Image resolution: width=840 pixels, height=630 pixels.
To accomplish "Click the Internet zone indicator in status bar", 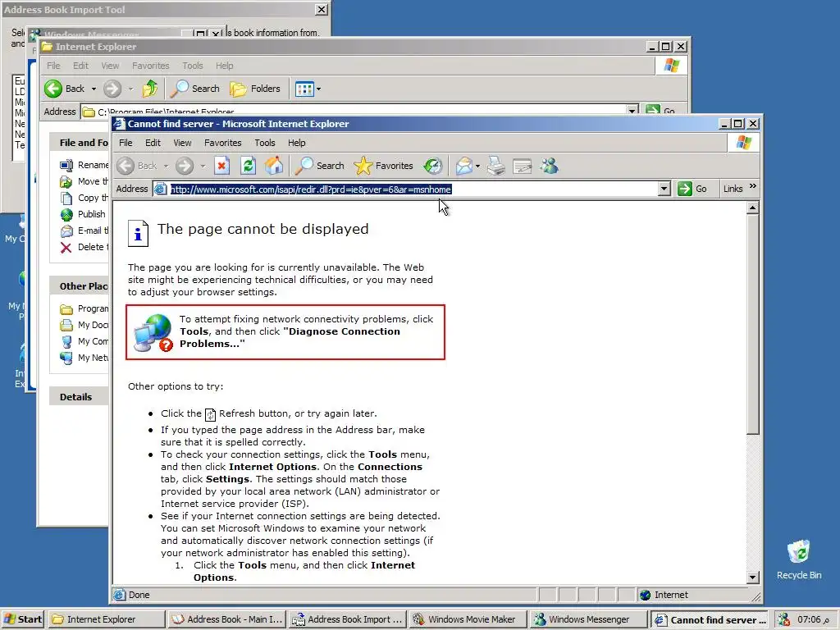I will coord(663,595).
